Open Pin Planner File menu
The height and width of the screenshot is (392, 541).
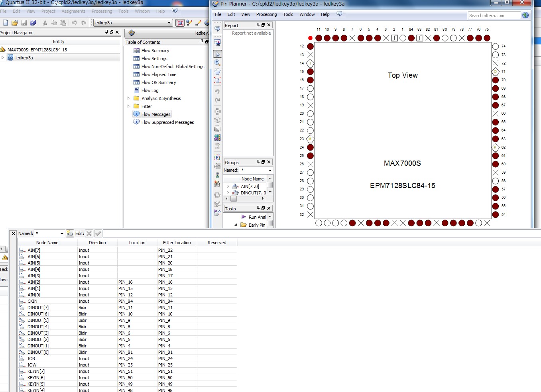(x=218, y=14)
